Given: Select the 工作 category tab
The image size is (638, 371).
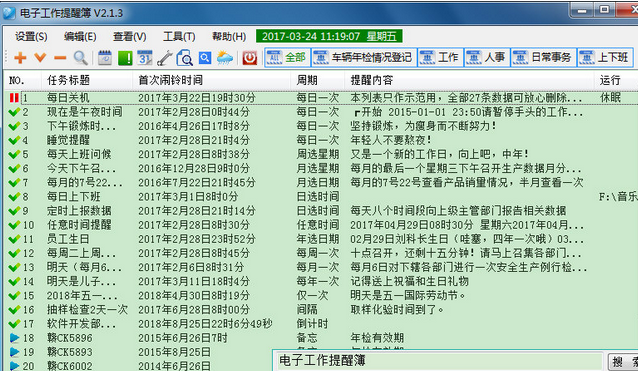Looking at the screenshot, I should pos(440,57).
